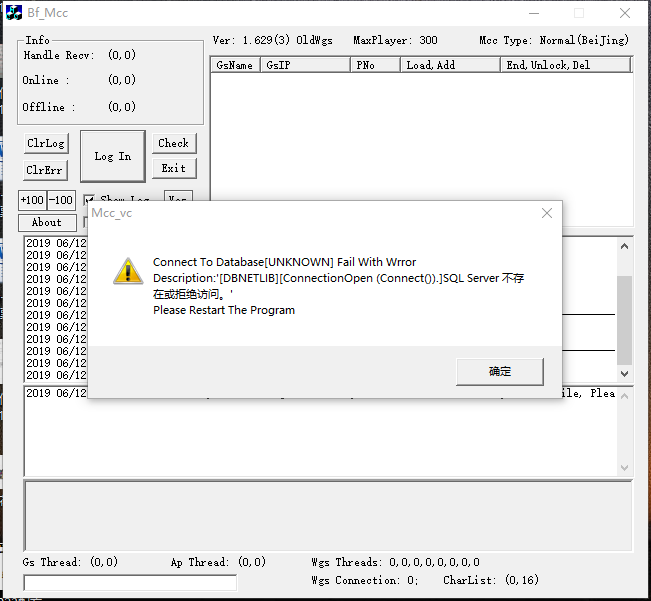Close the Mcc_vc error dialog
The width and height of the screenshot is (651, 601).
pyautogui.click(x=546, y=214)
